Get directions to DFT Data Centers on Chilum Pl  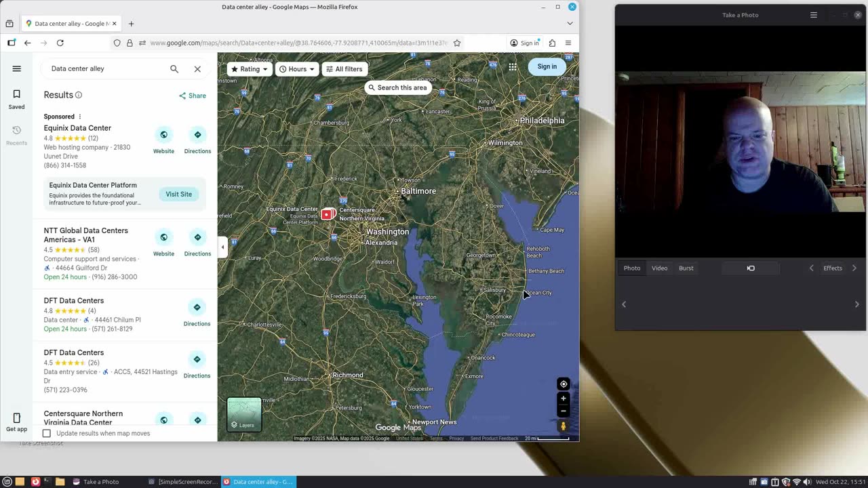pyautogui.click(x=197, y=307)
